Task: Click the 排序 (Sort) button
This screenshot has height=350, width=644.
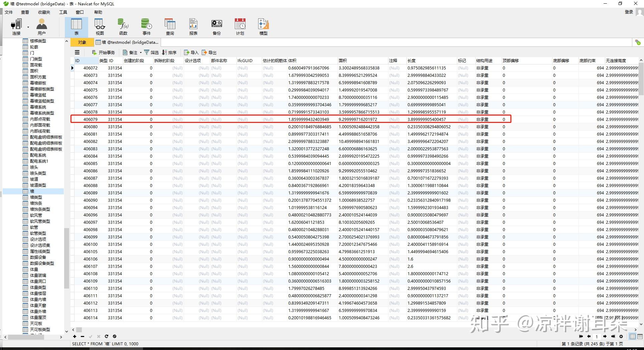Action: pyautogui.click(x=169, y=52)
